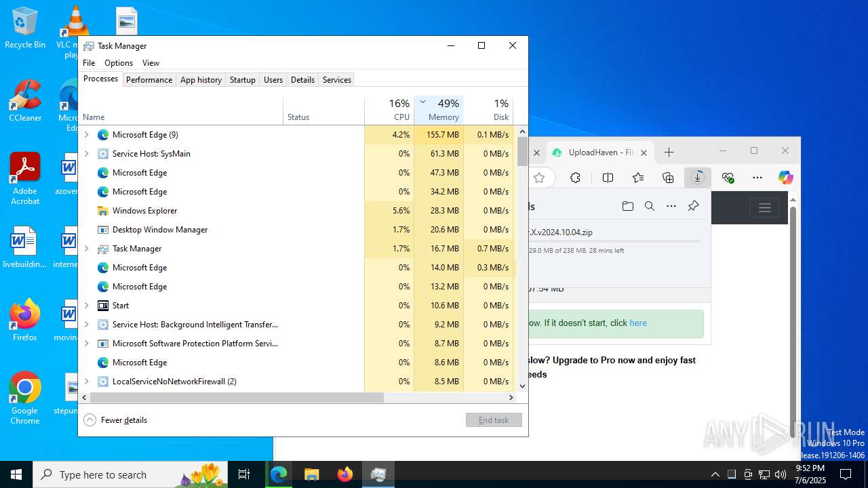Open View menu in Task Manager
The height and width of the screenshot is (488, 868).
151,63
